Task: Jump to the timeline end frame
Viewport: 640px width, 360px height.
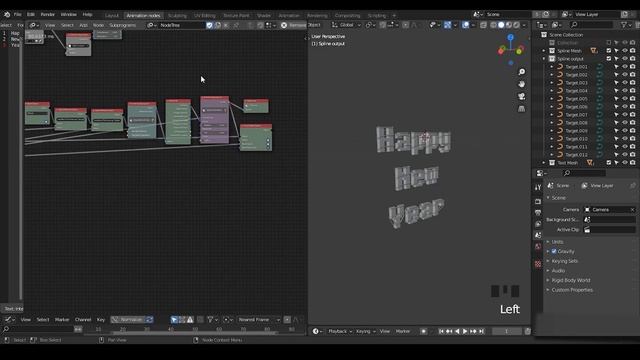Action: 481,331
